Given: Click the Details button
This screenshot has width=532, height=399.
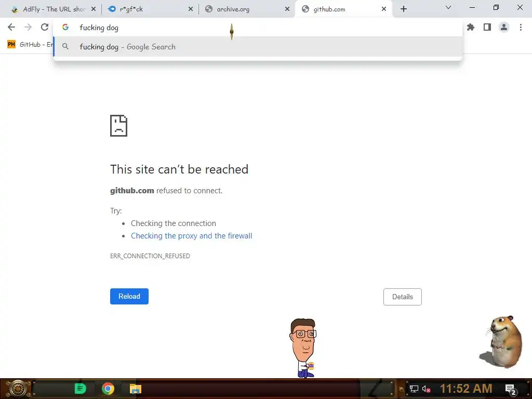Looking at the screenshot, I should [x=403, y=297].
